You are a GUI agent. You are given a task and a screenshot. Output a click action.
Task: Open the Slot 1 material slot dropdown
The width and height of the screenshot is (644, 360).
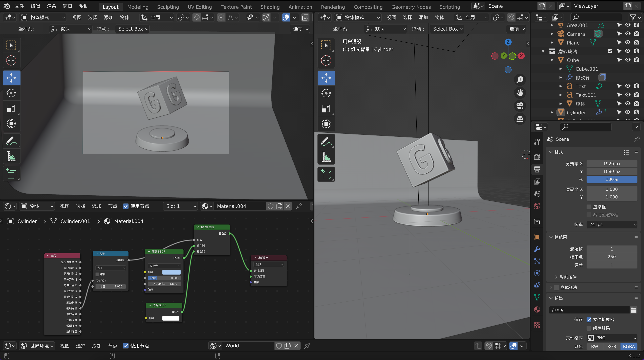coord(180,206)
